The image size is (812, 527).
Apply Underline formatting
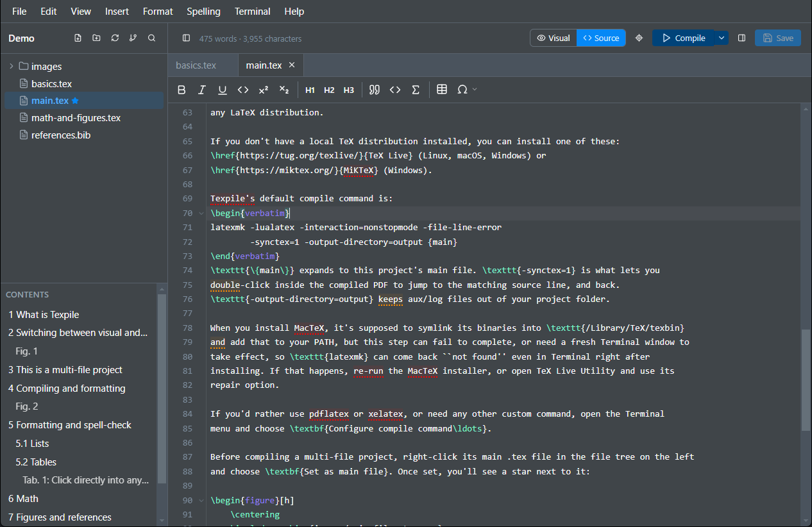(223, 90)
